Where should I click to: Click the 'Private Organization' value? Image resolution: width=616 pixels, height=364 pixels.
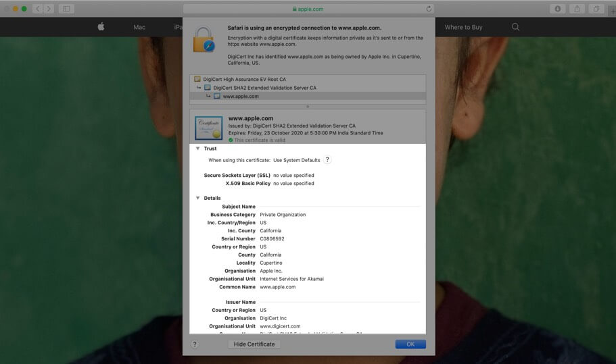point(283,215)
